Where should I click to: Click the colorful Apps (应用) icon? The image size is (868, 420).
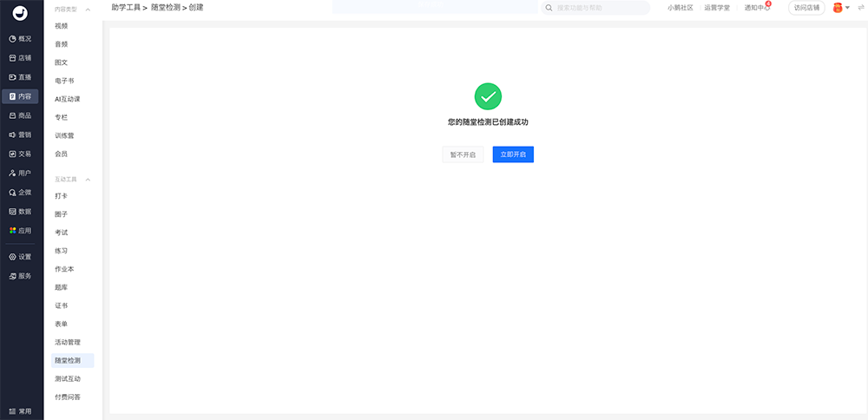coord(12,231)
